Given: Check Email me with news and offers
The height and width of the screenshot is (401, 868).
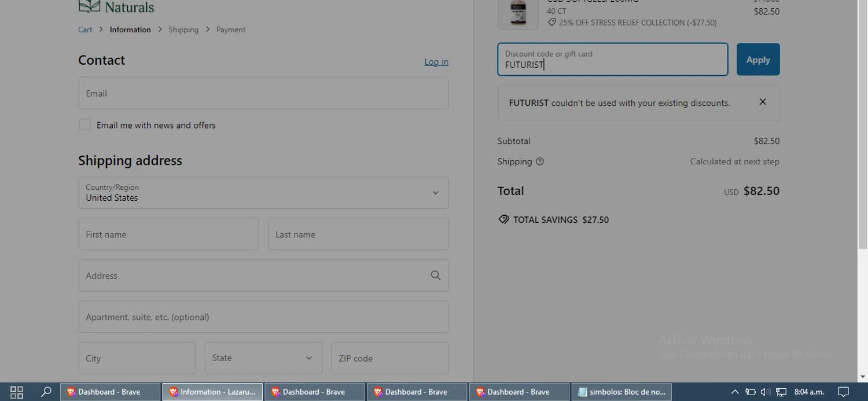Looking at the screenshot, I should click(x=85, y=125).
